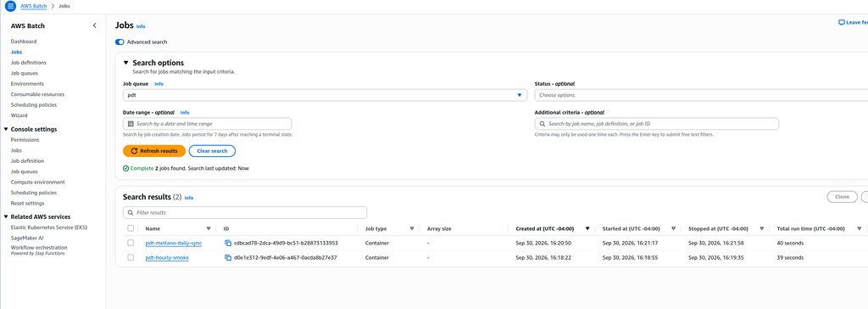868x309 pixels.
Task: Click the sort icon on Job type column
Action: point(412,228)
